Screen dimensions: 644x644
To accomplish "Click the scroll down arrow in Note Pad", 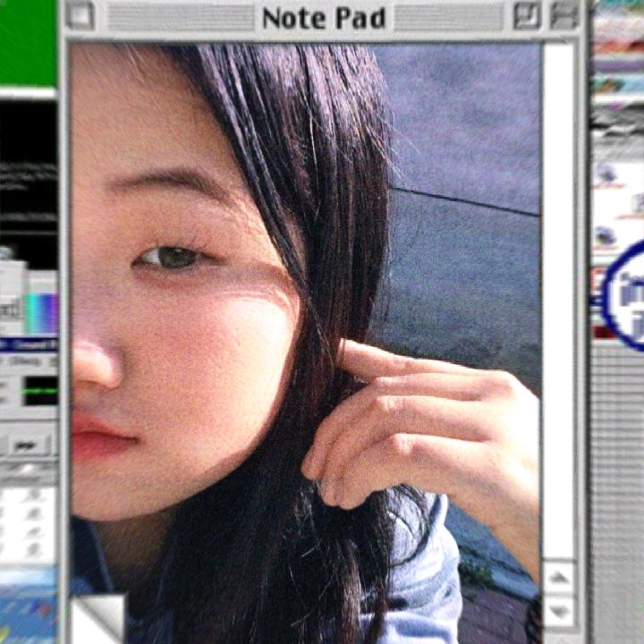I will [x=559, y=612].
